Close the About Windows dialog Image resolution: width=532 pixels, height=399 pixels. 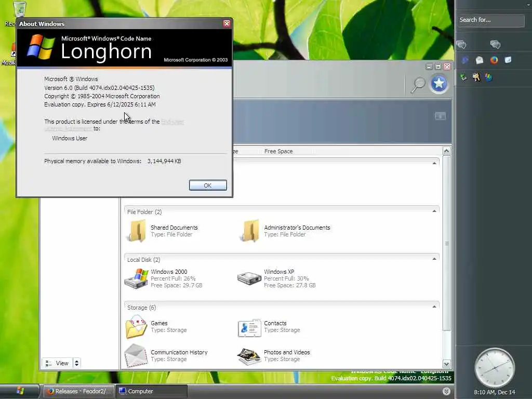227,23
